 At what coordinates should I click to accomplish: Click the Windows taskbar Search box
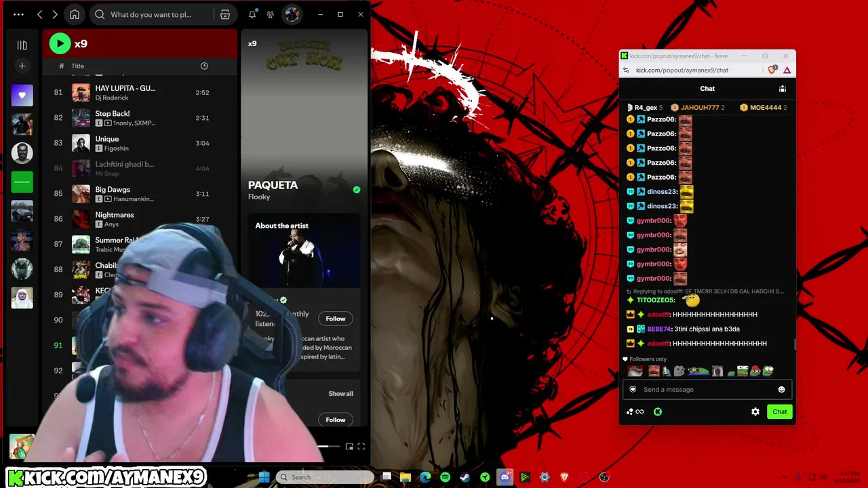(x=325, y=477)
